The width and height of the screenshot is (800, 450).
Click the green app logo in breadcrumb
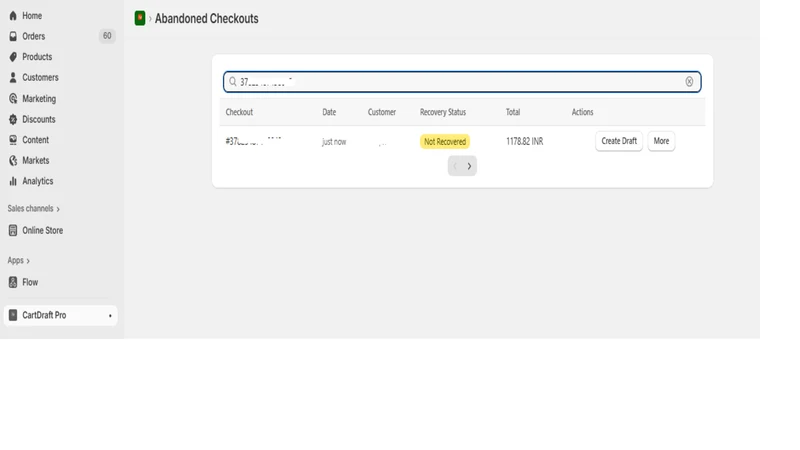tap(140, 18)
